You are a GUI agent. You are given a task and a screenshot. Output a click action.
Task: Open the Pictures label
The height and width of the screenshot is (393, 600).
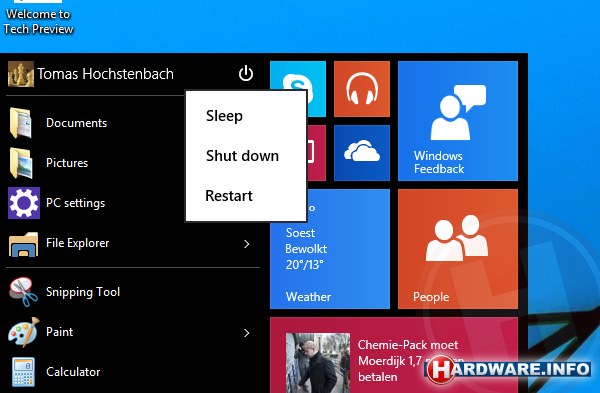tap(67, 163)
